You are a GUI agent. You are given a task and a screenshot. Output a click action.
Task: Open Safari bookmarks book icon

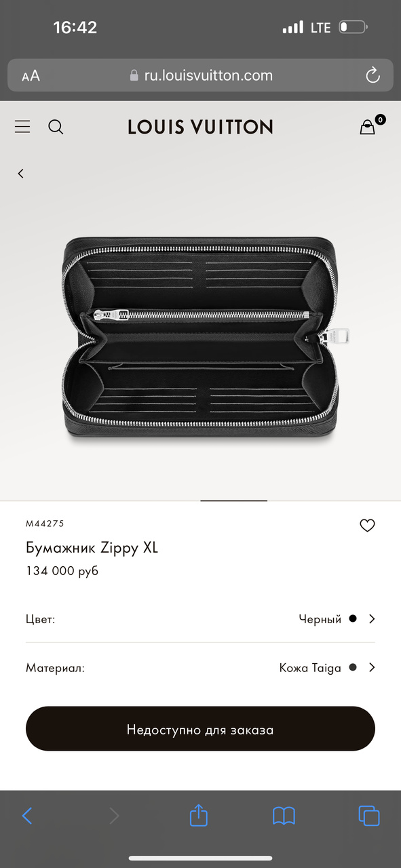click(x=284, y=815)
